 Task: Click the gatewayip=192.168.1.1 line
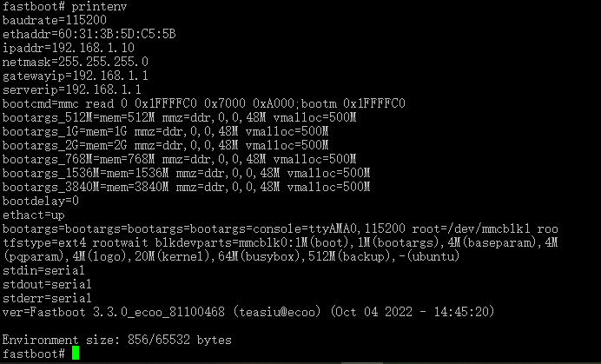click(75, 76)
